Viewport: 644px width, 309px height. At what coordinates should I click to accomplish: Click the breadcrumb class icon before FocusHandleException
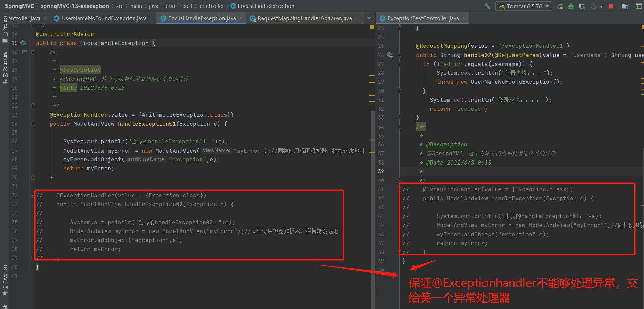pos(233,6)
